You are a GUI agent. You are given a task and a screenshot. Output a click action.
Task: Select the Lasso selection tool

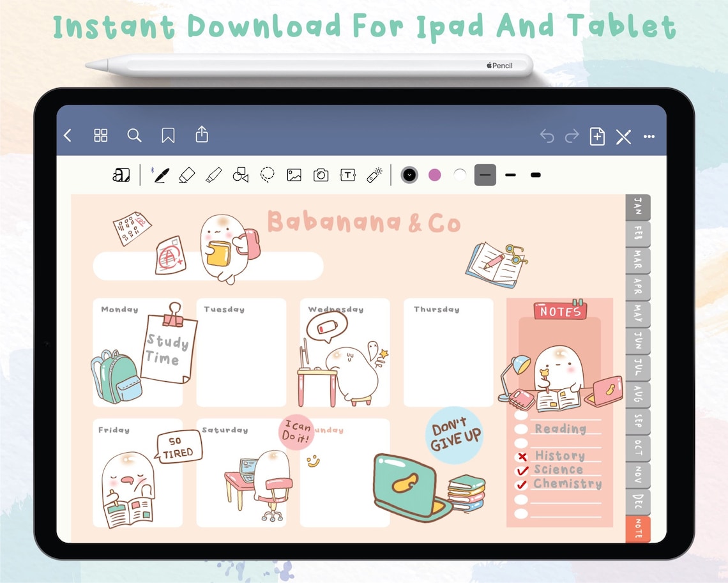pyautogui.click(x=267, y=174)
